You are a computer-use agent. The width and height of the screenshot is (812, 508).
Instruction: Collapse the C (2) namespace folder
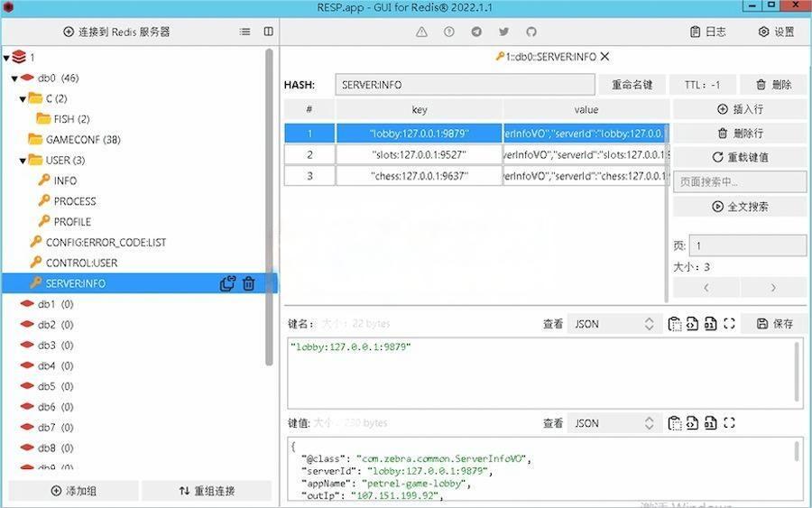point(23,99)
